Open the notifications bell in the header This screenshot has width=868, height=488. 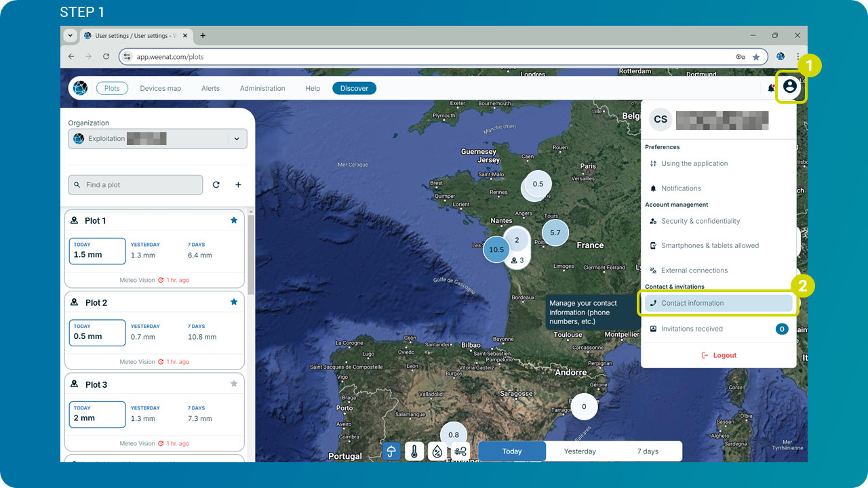point(771,88)
